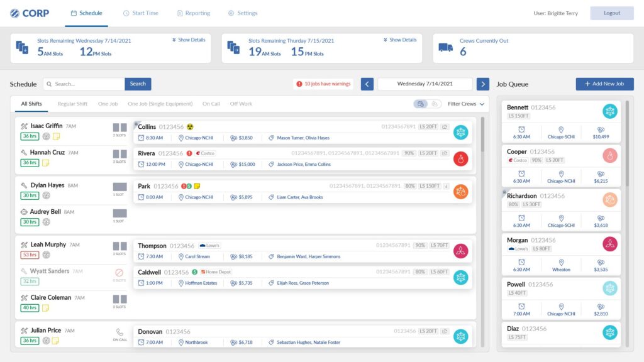This screenshot has width=644, height=362.
Task: Open the yellow sticky note beside Isaac Griffin
Action: [x=55, y=136]
